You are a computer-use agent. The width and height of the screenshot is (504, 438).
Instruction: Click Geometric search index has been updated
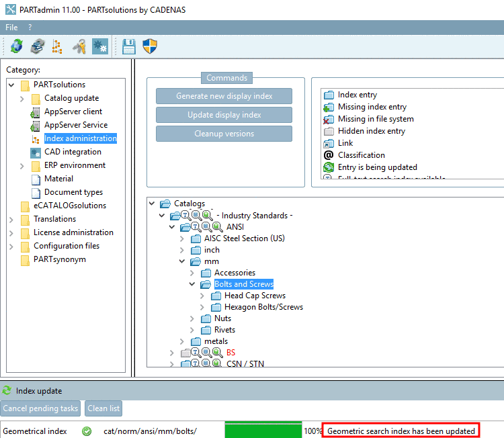(401, 431)
